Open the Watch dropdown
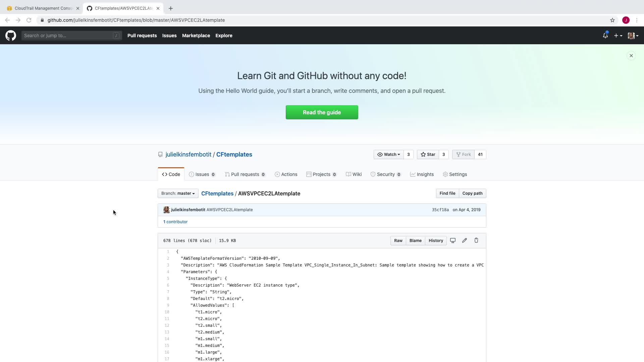 point(389,155)
